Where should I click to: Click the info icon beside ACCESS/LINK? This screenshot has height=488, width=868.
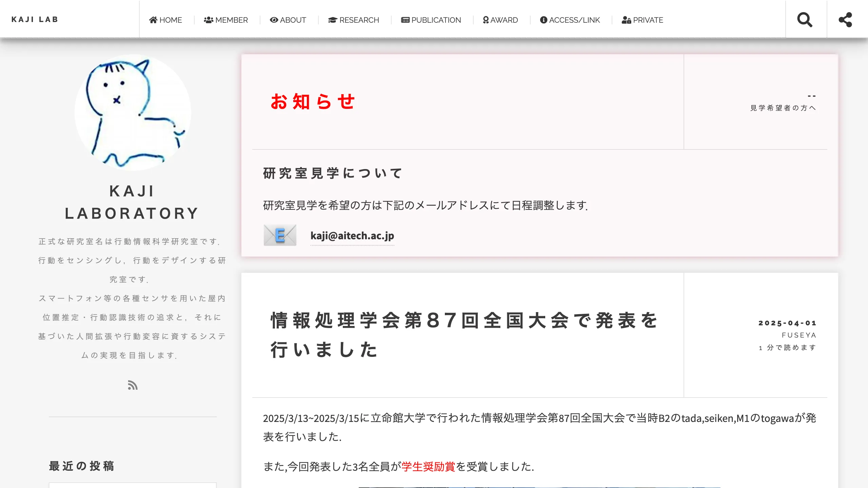click(544, 20)
